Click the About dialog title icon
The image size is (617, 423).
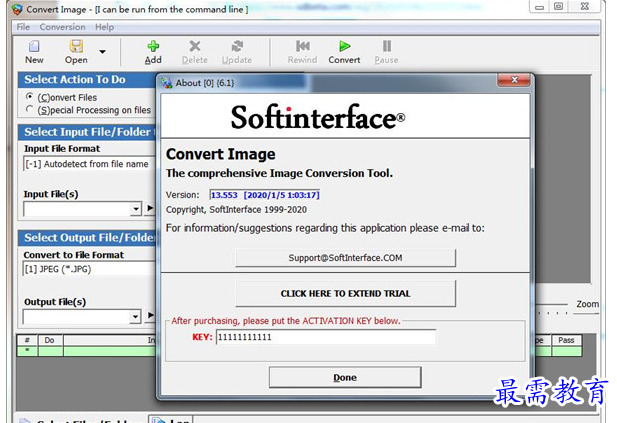[166, 83]
